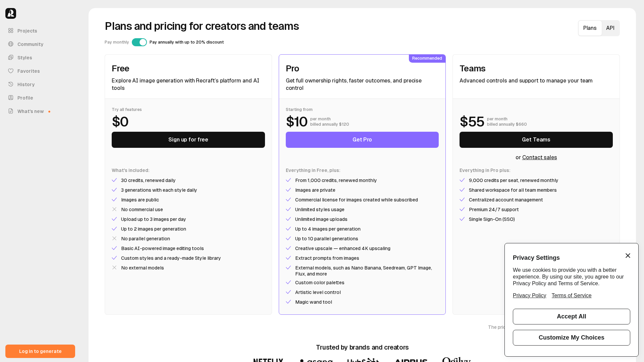The image size is (644, 362).
Task: Click the Recraft logo icon
Action: [11, 13]
